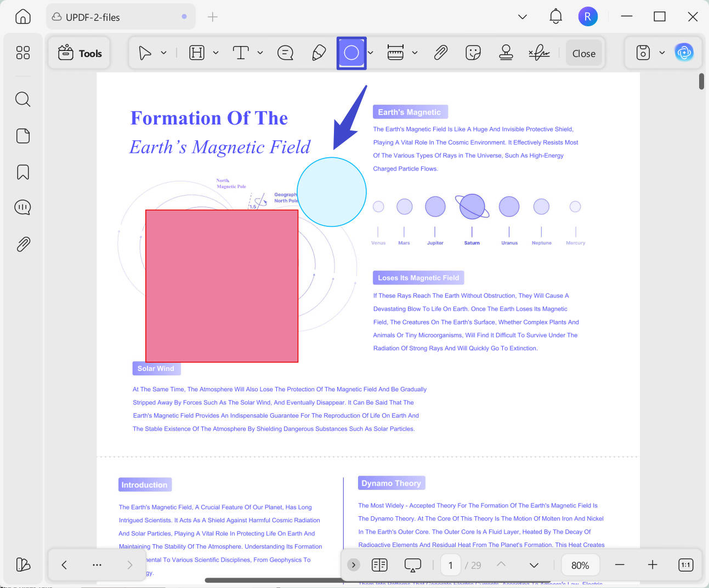
Task: Set actual size with 1:1 button
Action: click(x=686, y=564)
